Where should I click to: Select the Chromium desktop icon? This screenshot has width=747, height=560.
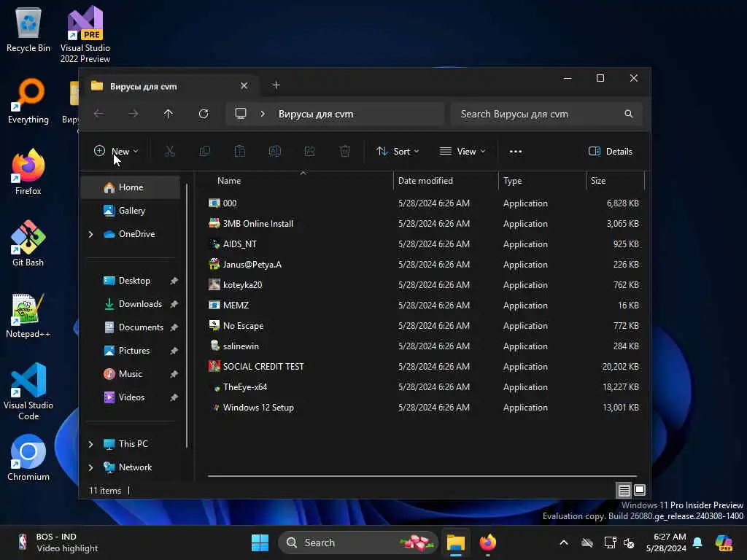(28, 458)
